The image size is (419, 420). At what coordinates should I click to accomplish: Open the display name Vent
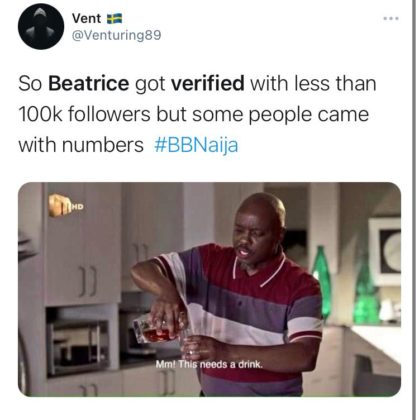coord(86,18)
